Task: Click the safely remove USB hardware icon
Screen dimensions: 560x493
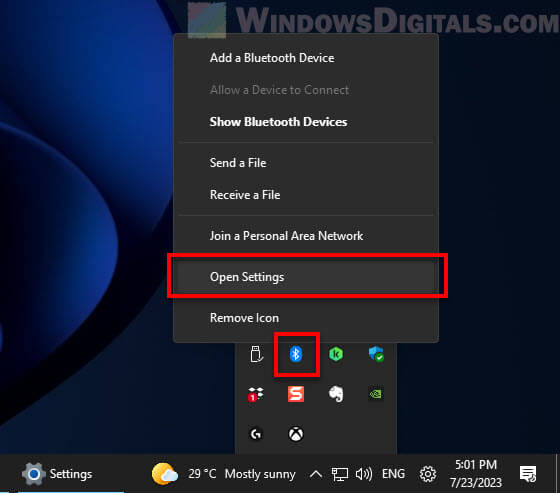Action: 256,354
